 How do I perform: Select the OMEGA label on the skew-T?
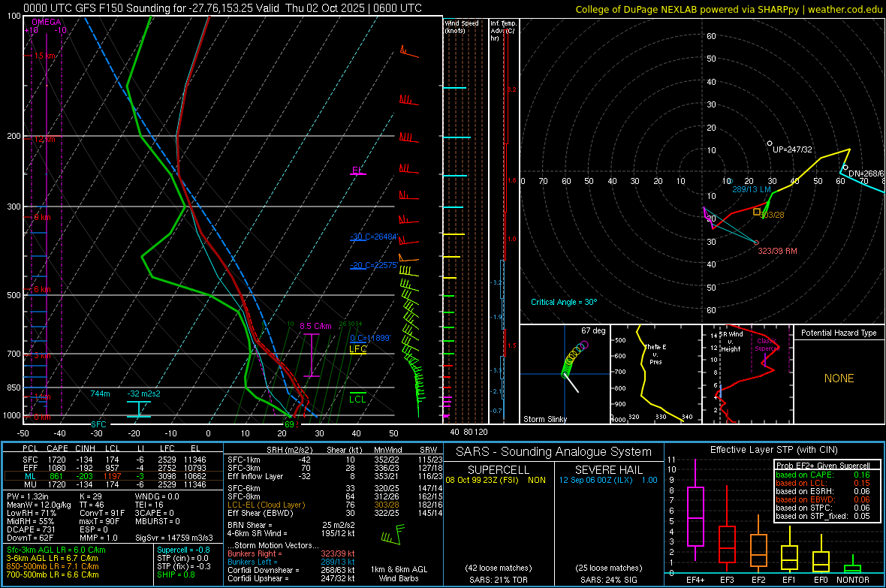coord(46,22)
